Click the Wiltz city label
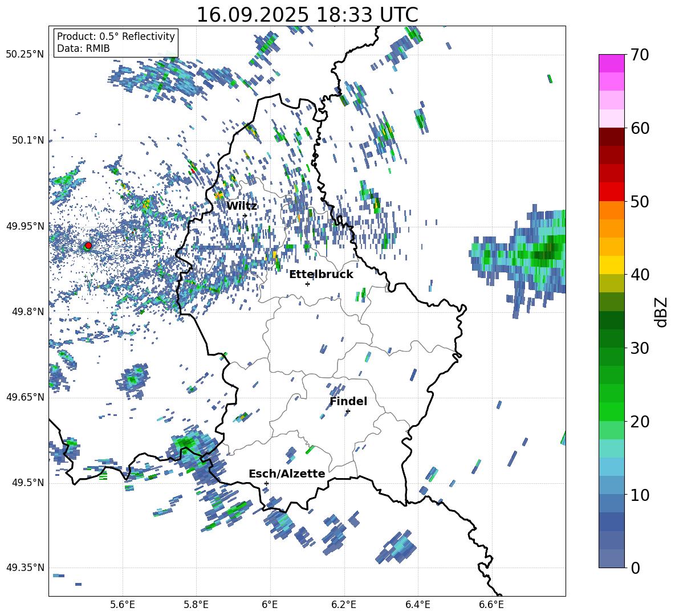Screen dimensions: 675x616 [x=242, y=206]
